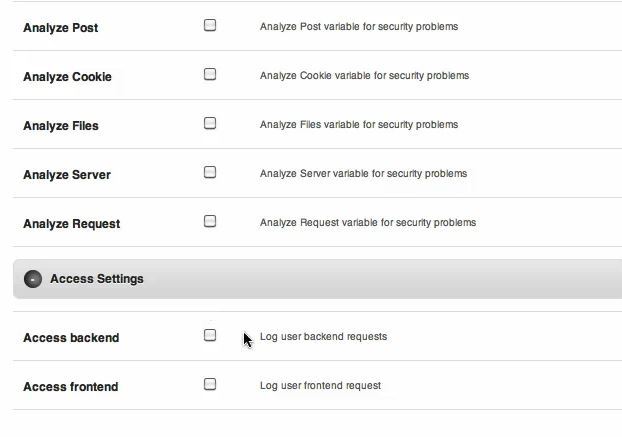Toggle the Access backend checkbox

click(x=210, y=335)
